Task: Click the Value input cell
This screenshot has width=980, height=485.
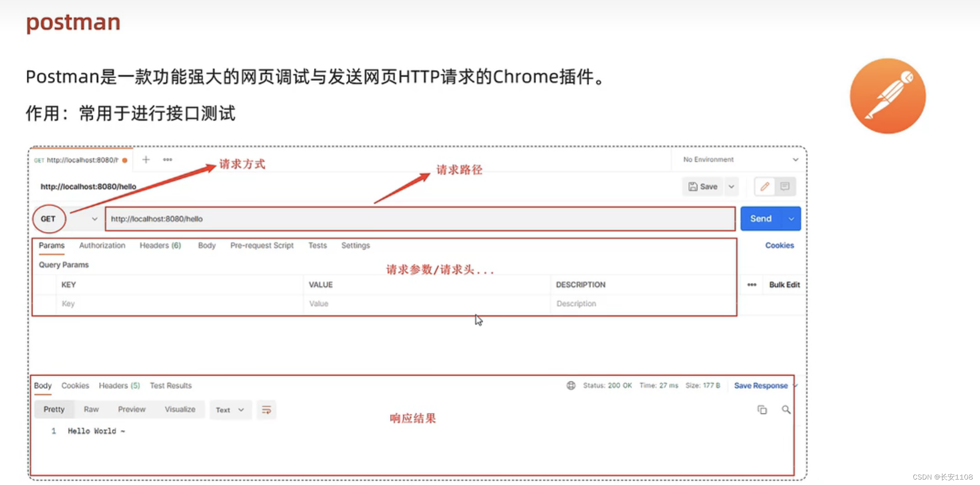Action: (427, 304)
